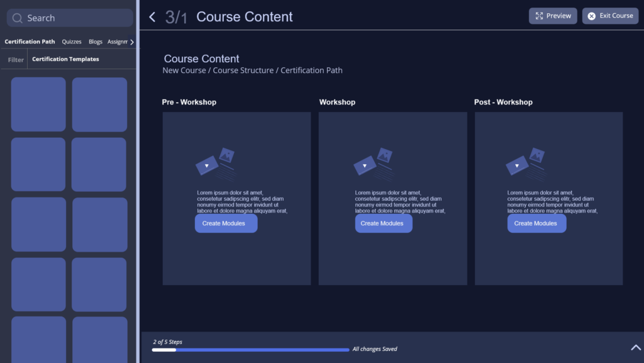Select the first template thumbnail in top row

click(x=38, y=104)
